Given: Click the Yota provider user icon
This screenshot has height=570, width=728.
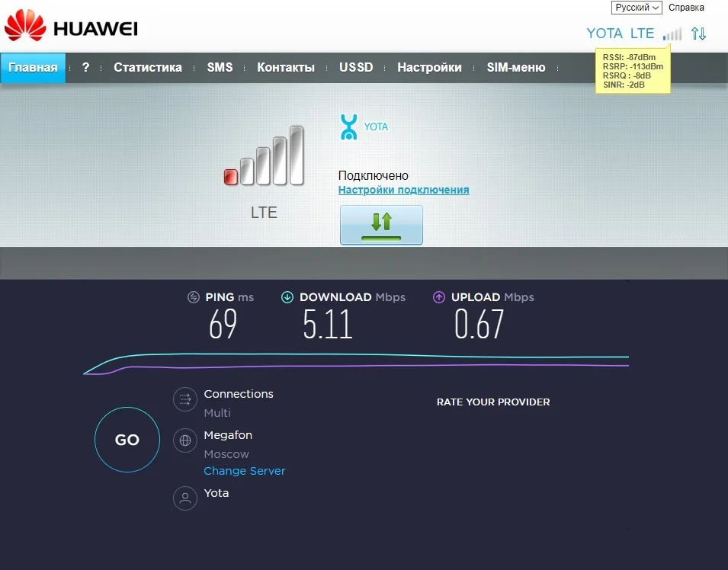Looking at the screenshot, I should pyautogui.click(x=185, y=498).
